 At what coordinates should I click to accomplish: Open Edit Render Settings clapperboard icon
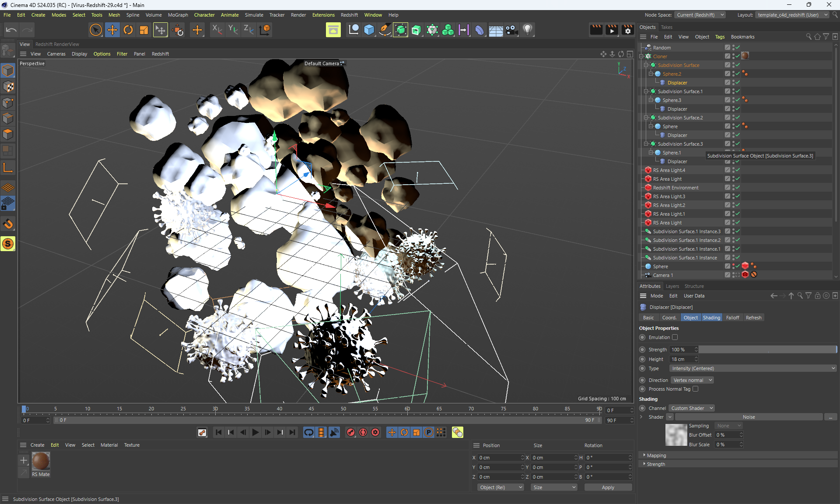[x=628, y=30]
